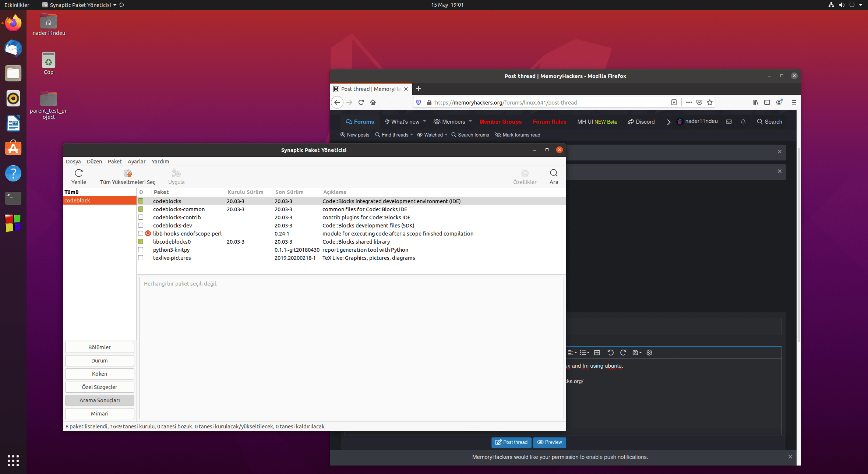Mark the codeblocks-dev checkbox

(141, 225)
